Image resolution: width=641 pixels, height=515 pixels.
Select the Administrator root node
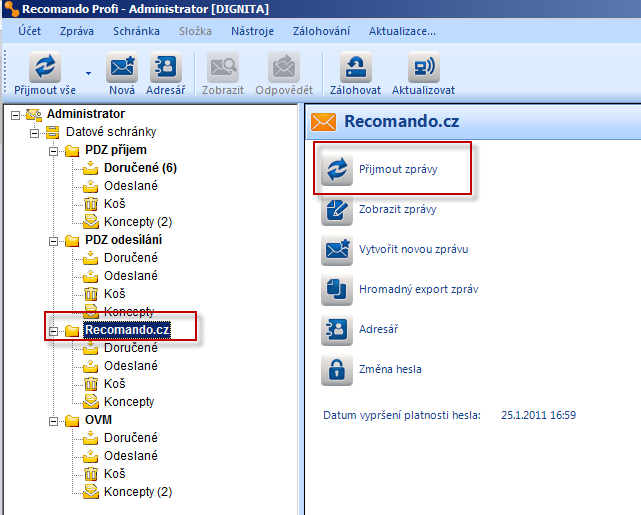tap(86, 114)
